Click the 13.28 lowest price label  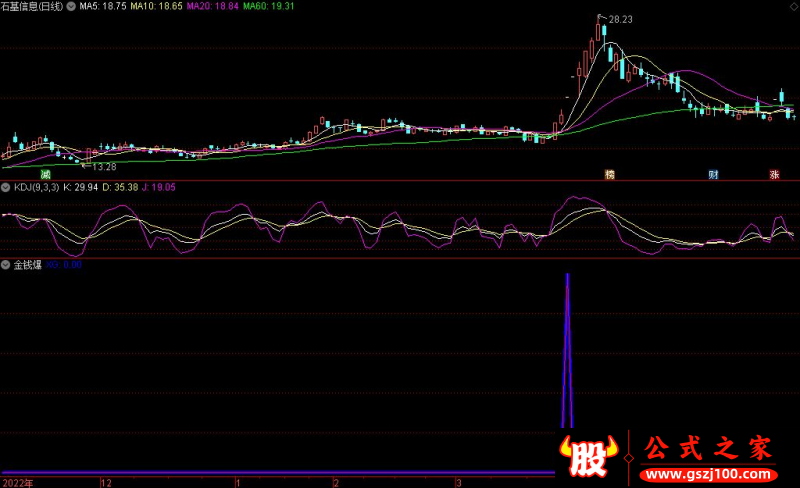[x=102, y=166]
